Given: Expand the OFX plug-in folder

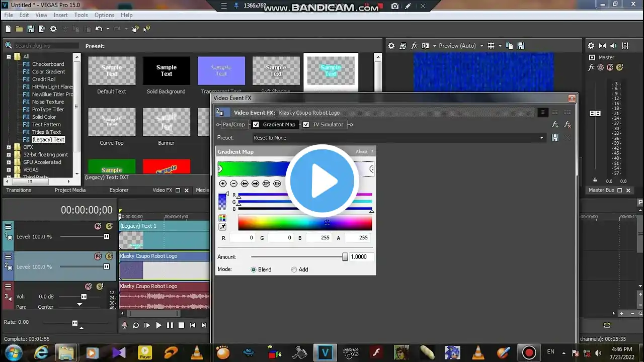Looking at the screenshot, I should click(9, 147).
